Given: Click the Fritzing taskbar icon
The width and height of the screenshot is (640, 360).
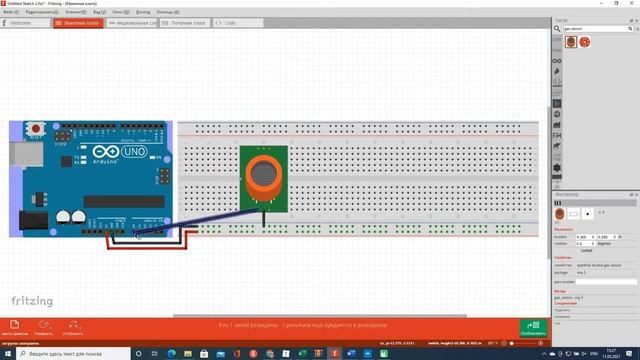Looking at the screenshot, I should pyautogui.click(x=335, y=353).
